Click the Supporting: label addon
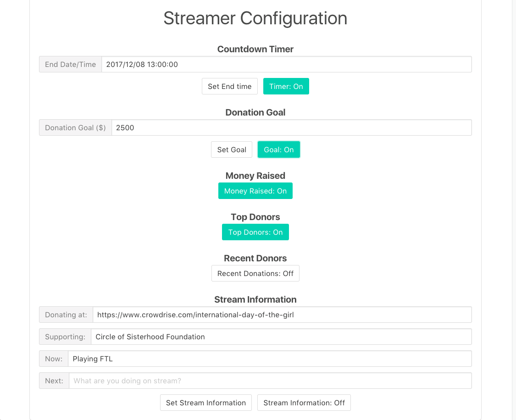This screenshot has width=516, height=420. click(65, 337)
